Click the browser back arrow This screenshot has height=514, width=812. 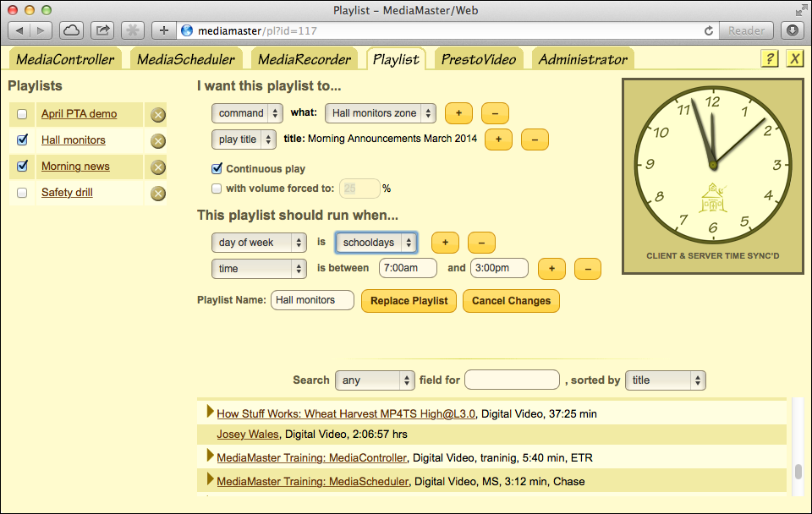19,30
